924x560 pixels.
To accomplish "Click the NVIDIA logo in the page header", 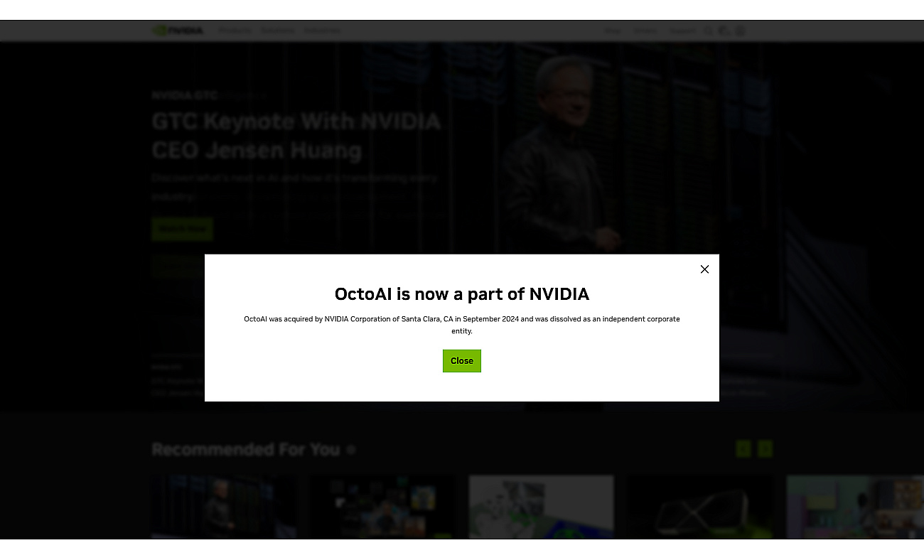I will [178, 31].
